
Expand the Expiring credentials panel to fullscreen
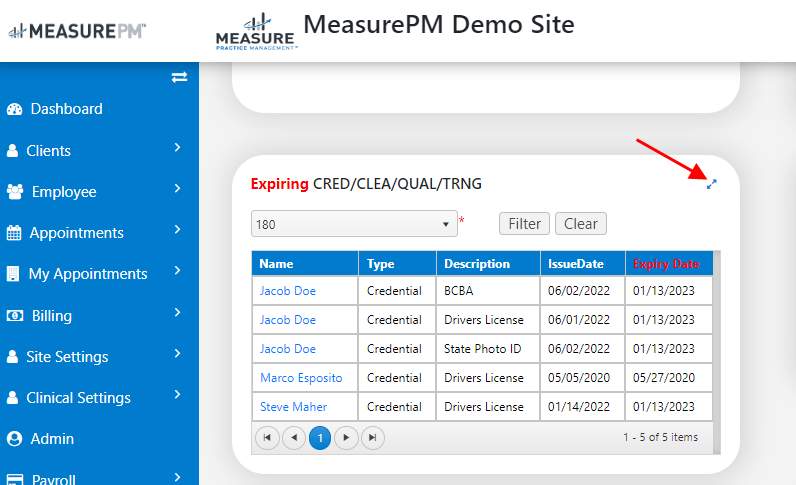pos(712,184)
